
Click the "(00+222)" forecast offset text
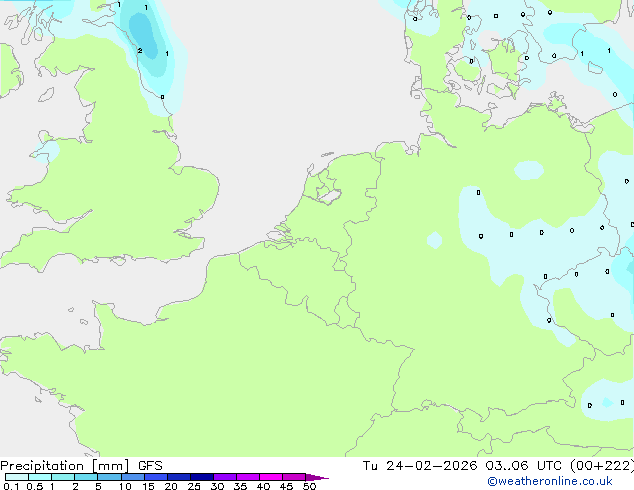click(x=602, y=466)
